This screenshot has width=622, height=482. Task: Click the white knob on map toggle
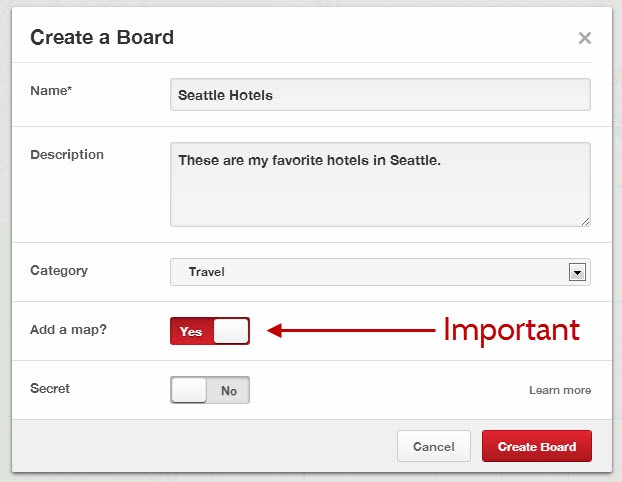(x=231, y=331)
